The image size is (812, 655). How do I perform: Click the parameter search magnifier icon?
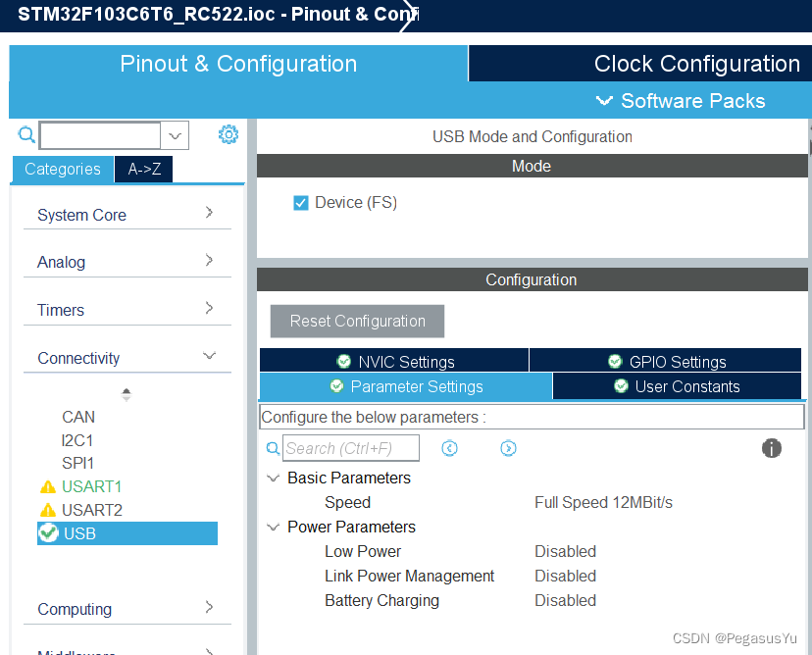click(x=273, y=448)
